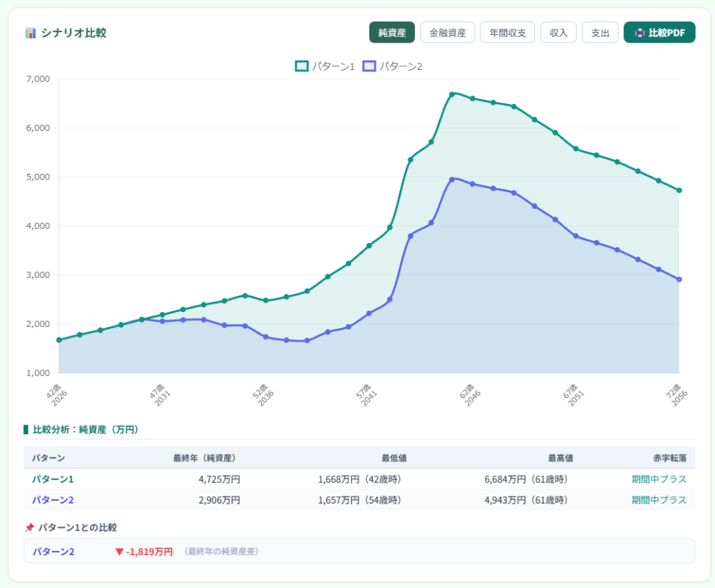The width and height of the screenshot is (715, 588).
Task: Click the green bar marker before 比較分析
Action: coord(26,429)
